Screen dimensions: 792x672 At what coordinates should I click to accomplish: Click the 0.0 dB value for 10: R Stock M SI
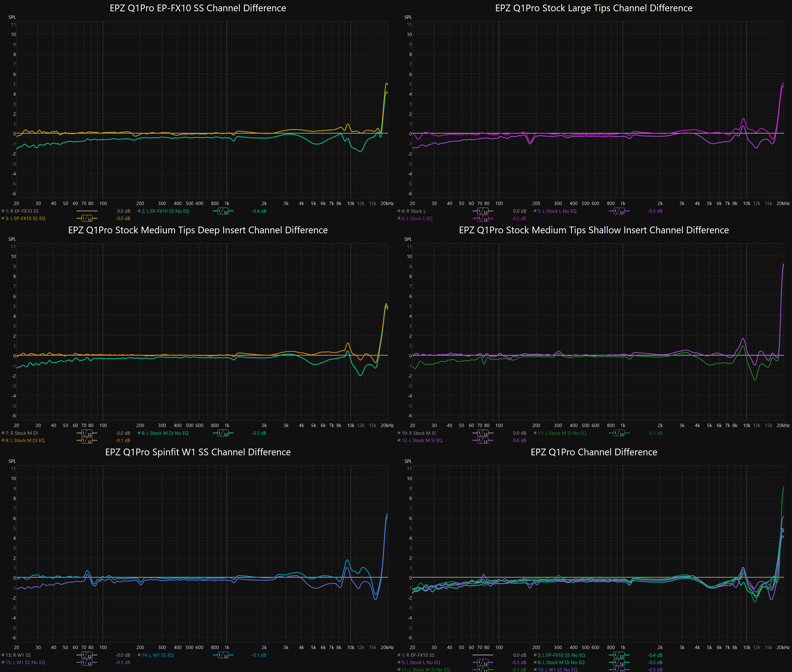[520, 433]
